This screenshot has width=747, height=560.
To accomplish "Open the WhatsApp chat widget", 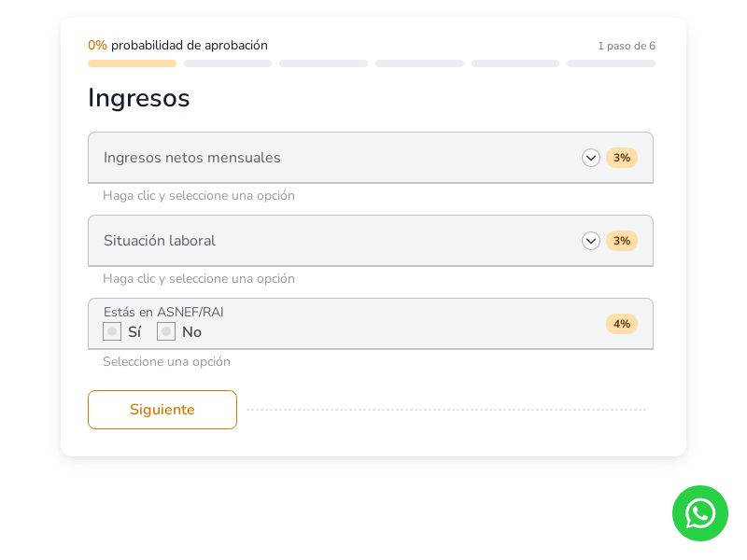I will tap(700, 513).
